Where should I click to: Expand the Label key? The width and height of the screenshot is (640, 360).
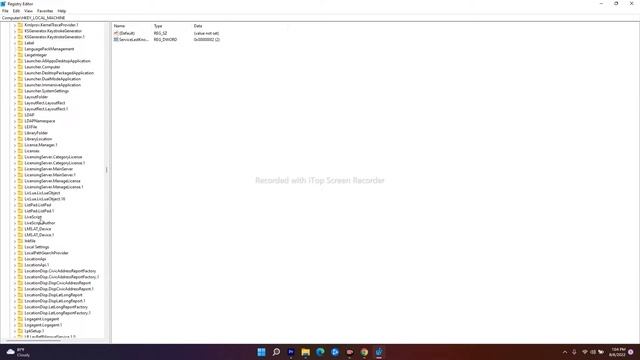click(x=15, y=43)
